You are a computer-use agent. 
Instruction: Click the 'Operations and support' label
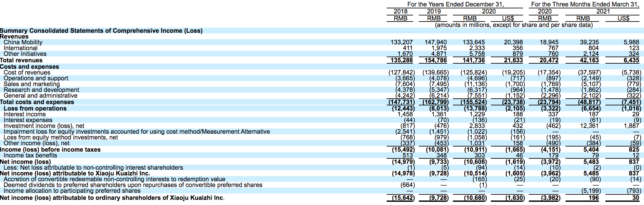pos(36,78)
